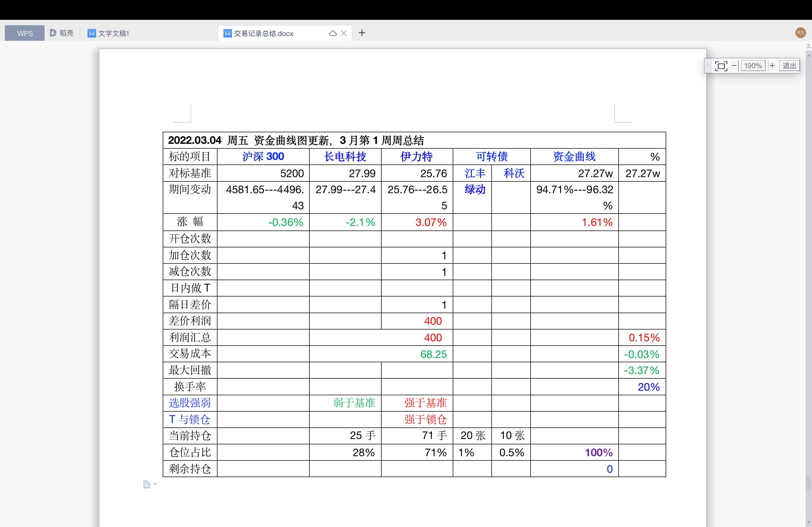Viewport: 812px width, 527px height.
Task: Click the 对标基准 row label
Action: 190,173
